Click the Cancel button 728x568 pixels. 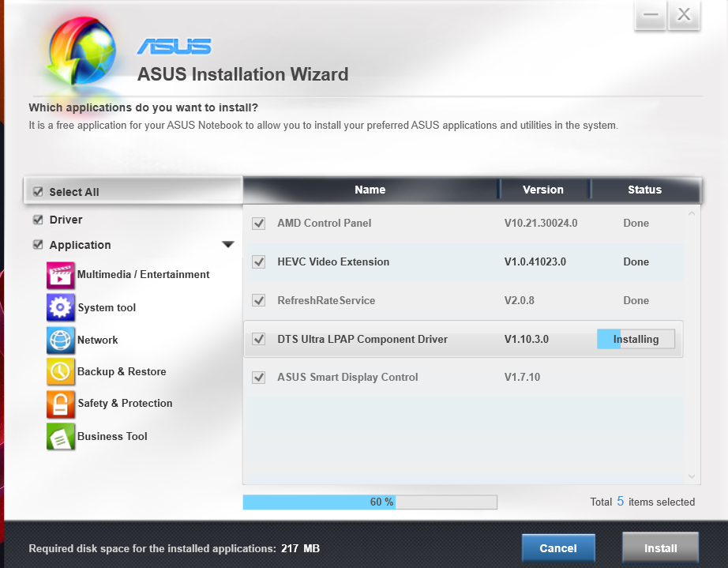coord(558,548)
